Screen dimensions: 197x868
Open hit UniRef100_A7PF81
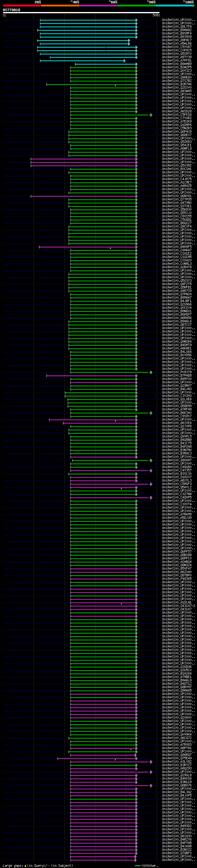tap(177, 61)
